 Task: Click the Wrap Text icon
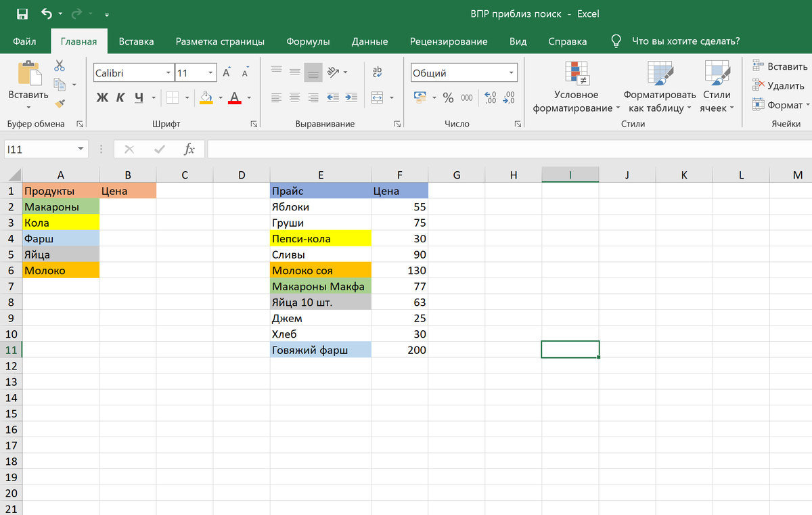377,71
